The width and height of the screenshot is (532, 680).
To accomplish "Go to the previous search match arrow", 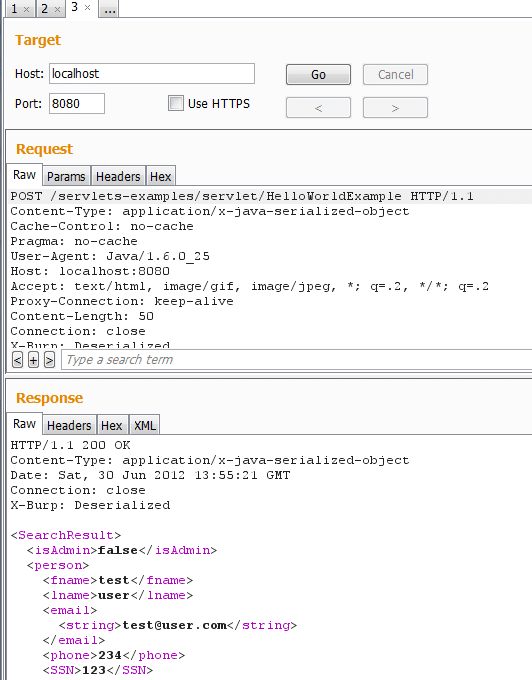I will (x=17, y=360).
